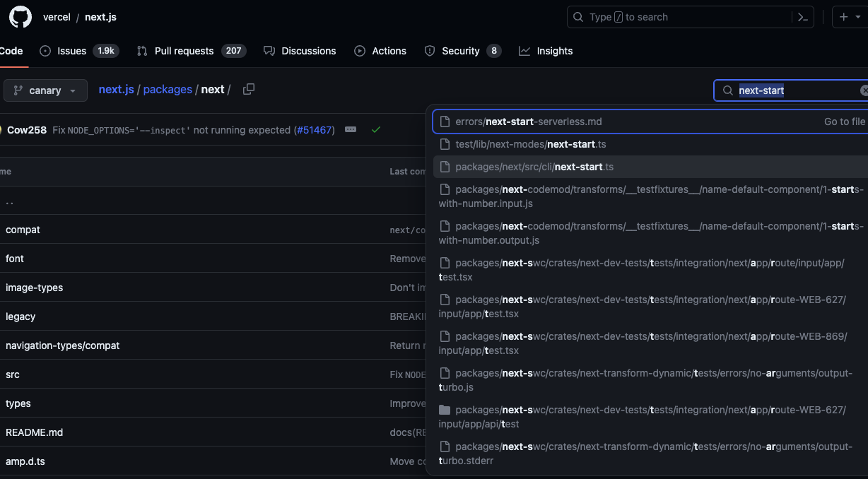The width and height of the screenshot is (868, 479).
Task: Open the legacy folder
Action: [20, 317]
